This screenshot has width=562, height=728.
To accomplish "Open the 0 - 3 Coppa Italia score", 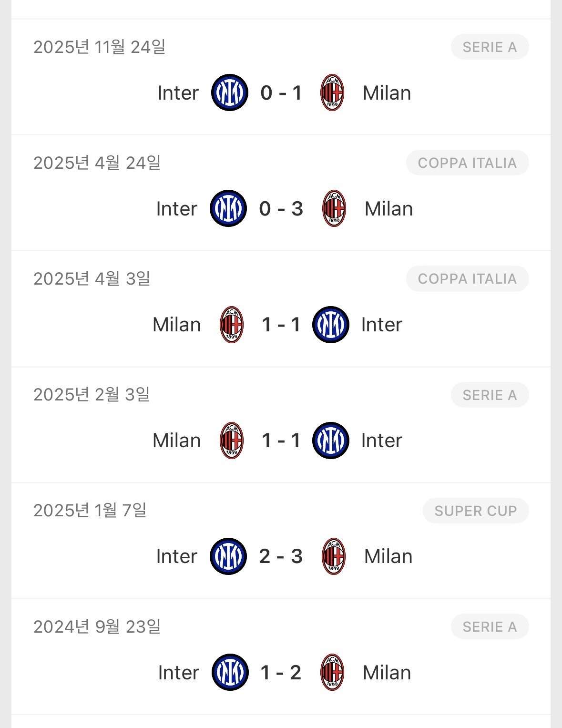I will click(x=281, y=209).
